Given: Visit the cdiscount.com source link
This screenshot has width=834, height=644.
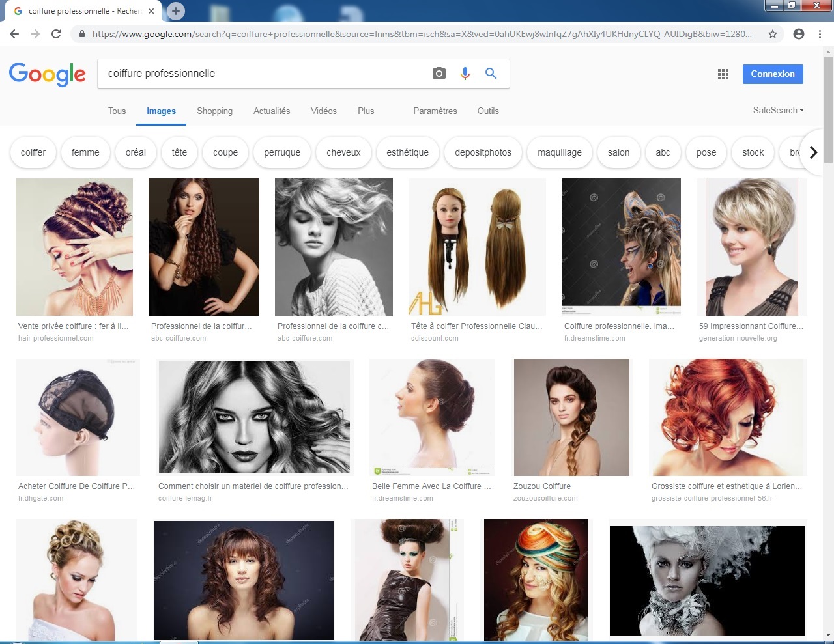Looking at the screenshot, I should coord(435,338).
